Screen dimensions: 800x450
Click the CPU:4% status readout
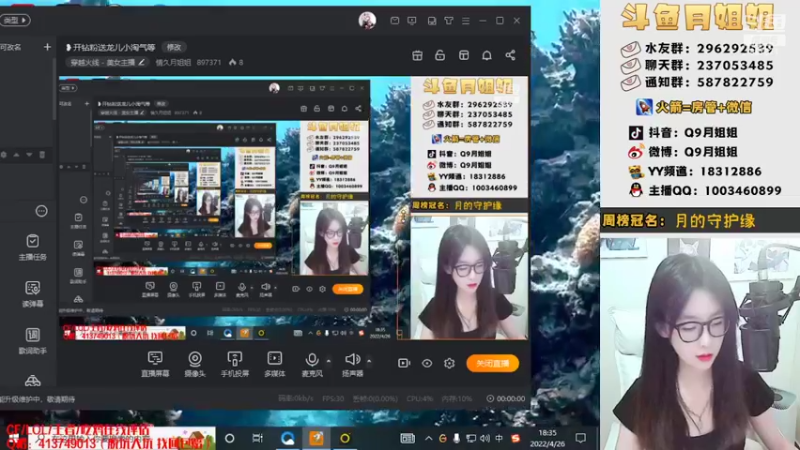[420, 398]
